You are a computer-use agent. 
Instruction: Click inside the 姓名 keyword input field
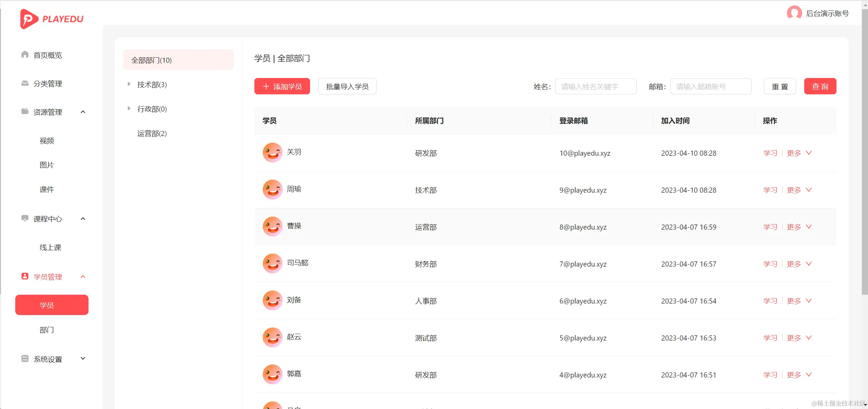596,86
